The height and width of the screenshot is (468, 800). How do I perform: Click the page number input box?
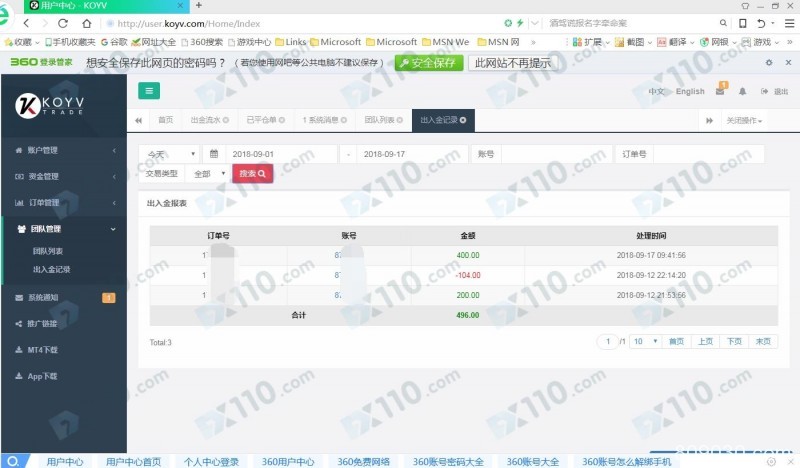pyautogui.click(x=608, y=341)
